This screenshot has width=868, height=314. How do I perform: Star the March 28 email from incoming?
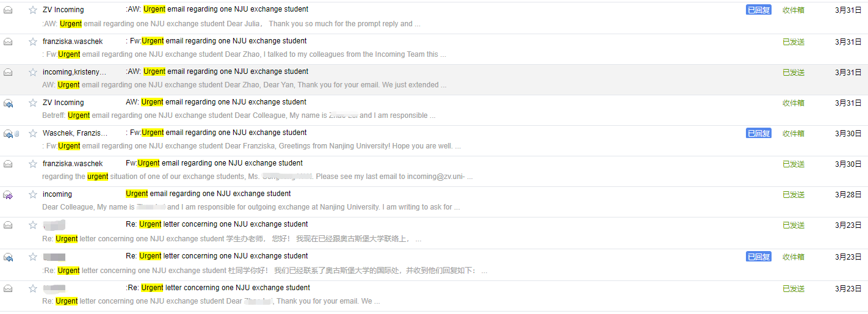(x=33, y=194)
